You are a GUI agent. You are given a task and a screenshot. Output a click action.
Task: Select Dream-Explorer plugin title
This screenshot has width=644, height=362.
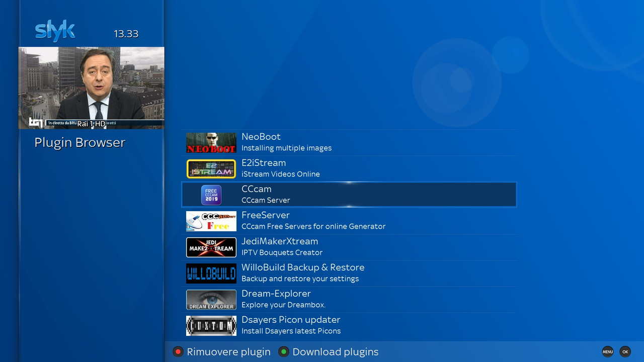[x=276, y=294]
